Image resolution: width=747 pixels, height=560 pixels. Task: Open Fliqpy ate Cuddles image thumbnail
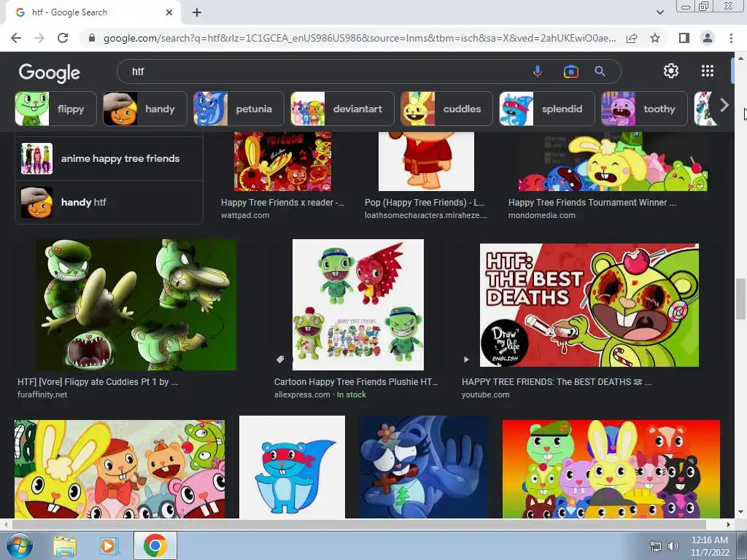coord(136,305)
